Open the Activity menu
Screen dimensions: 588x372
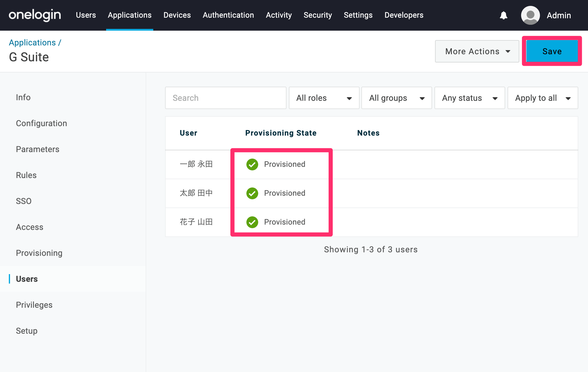coord(279,15)
